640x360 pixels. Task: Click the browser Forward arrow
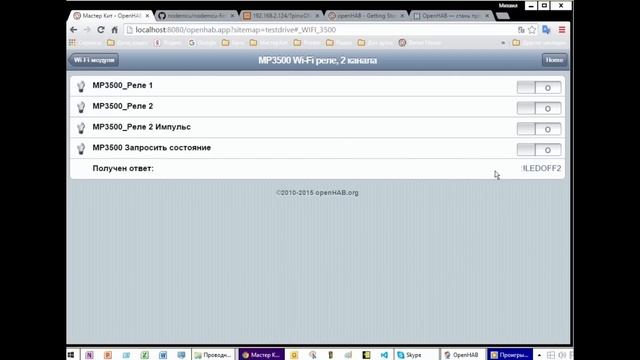click(x=87, y=30)
